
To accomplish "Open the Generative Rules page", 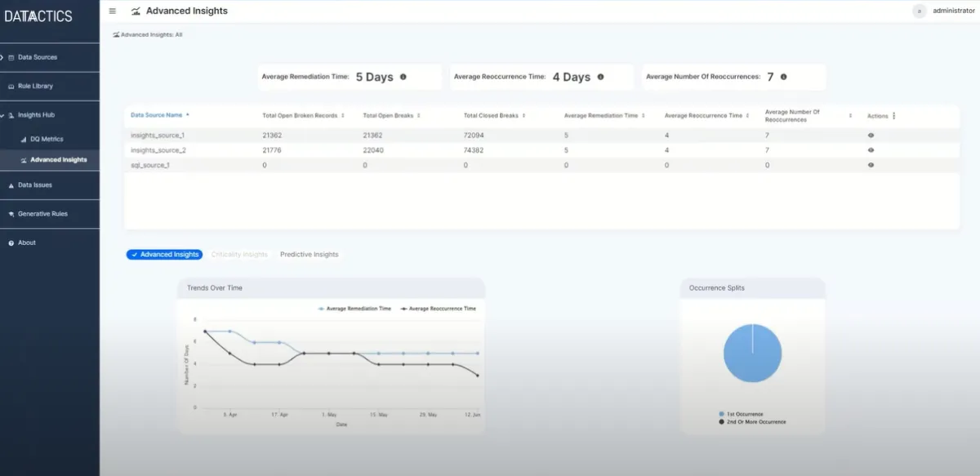I will pyautogui.click(x=42, y=214).
